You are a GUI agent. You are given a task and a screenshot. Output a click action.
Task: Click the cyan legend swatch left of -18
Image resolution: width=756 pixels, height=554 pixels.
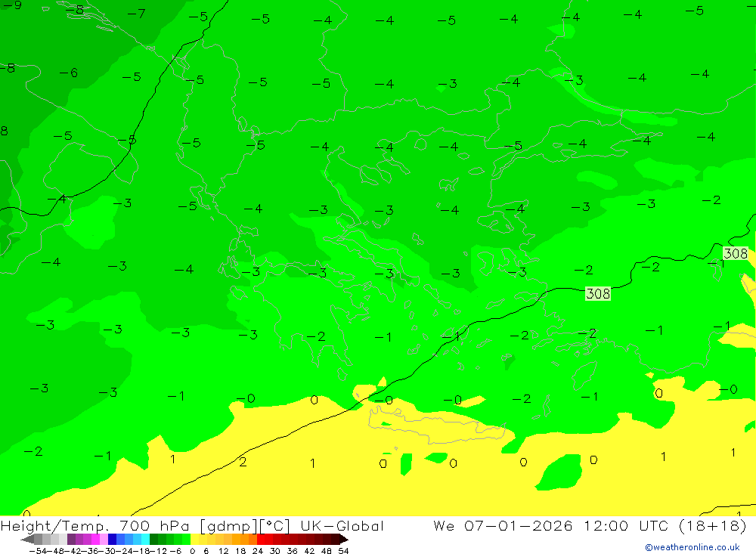[x=145, y=540]
